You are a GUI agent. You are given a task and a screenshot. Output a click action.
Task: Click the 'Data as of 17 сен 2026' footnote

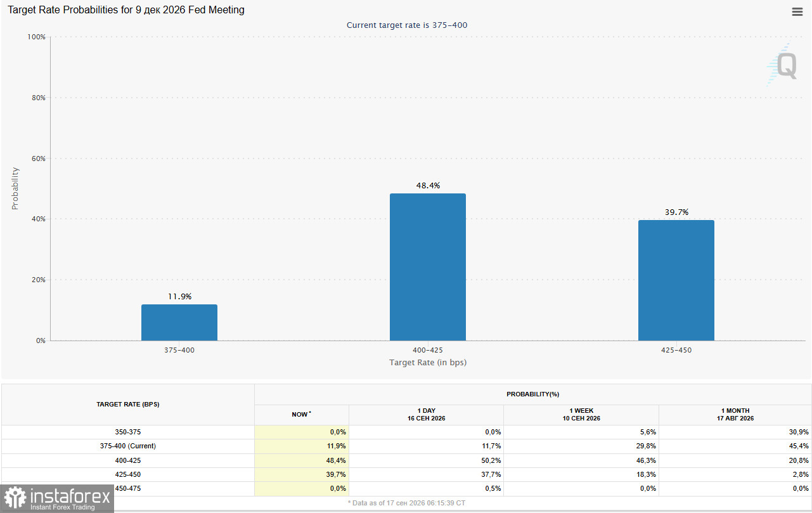tap(406, 502)
